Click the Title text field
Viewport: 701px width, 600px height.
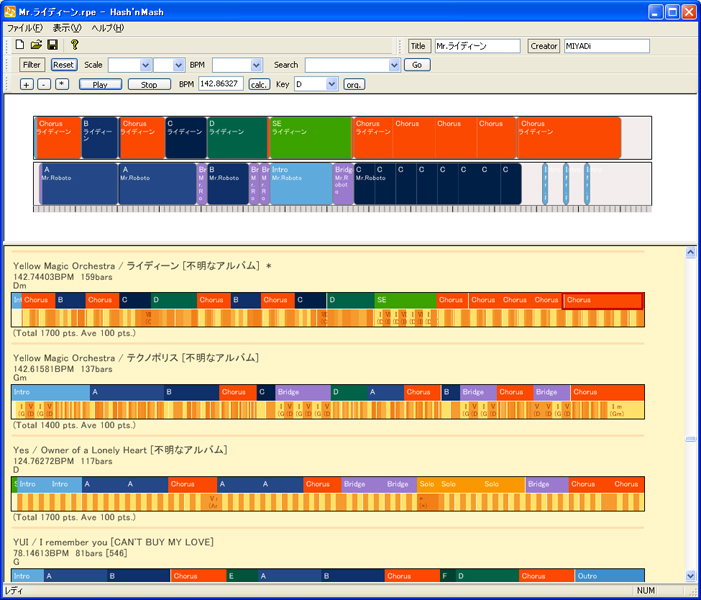pos(477,46)
